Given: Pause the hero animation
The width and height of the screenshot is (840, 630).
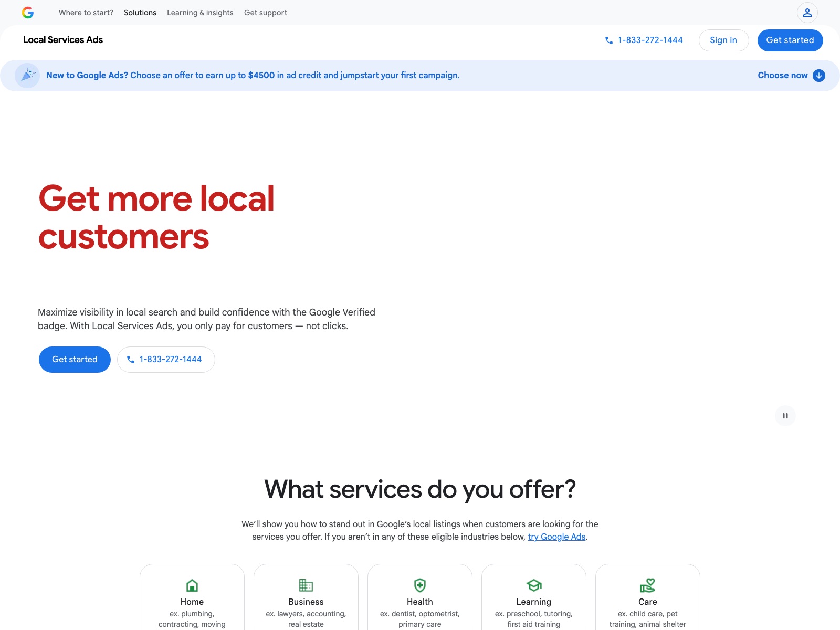Looking at the screenshot, I should [x=785, y=416].
